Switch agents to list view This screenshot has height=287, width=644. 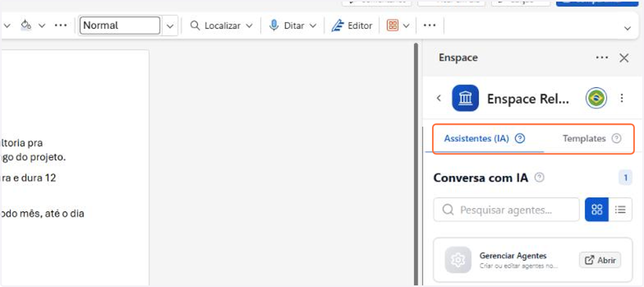coord(620,210)
